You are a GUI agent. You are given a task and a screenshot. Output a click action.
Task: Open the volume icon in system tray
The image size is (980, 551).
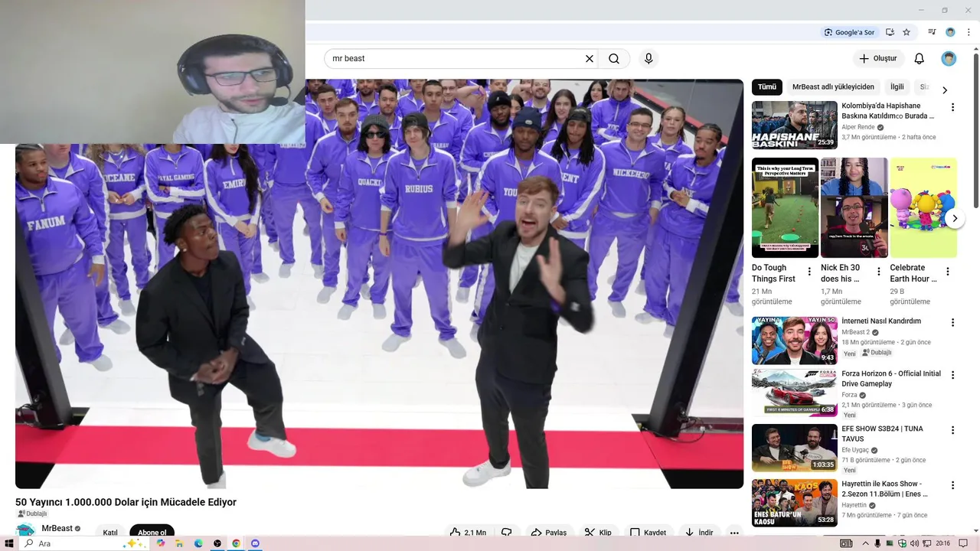913,543
